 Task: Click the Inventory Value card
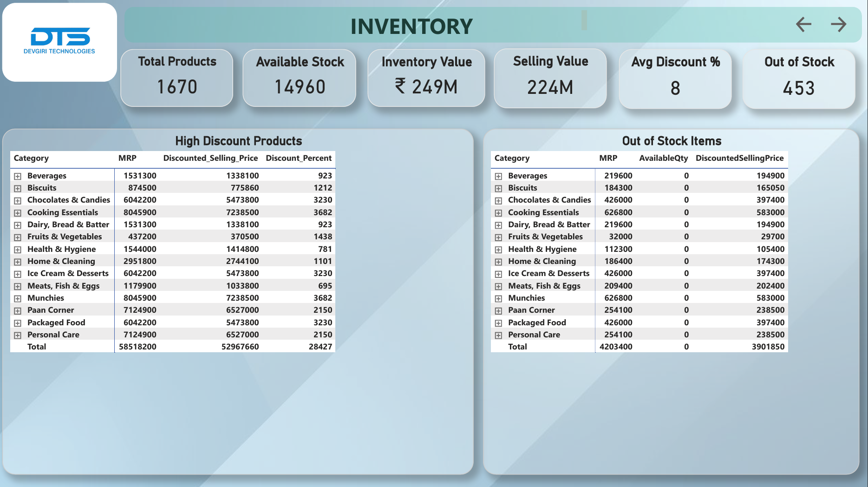tap(426, 78)
